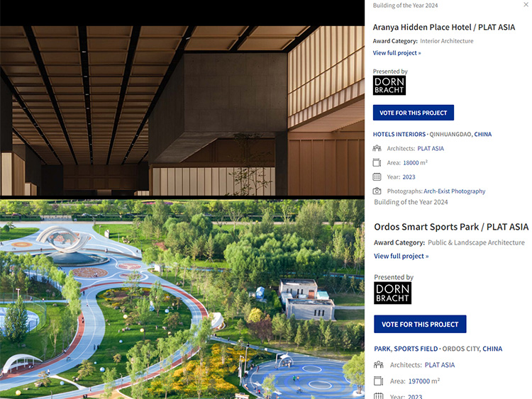Open the Aranya hotel interior photo
This screenshot has height=399, width=532.
point(182,111)
